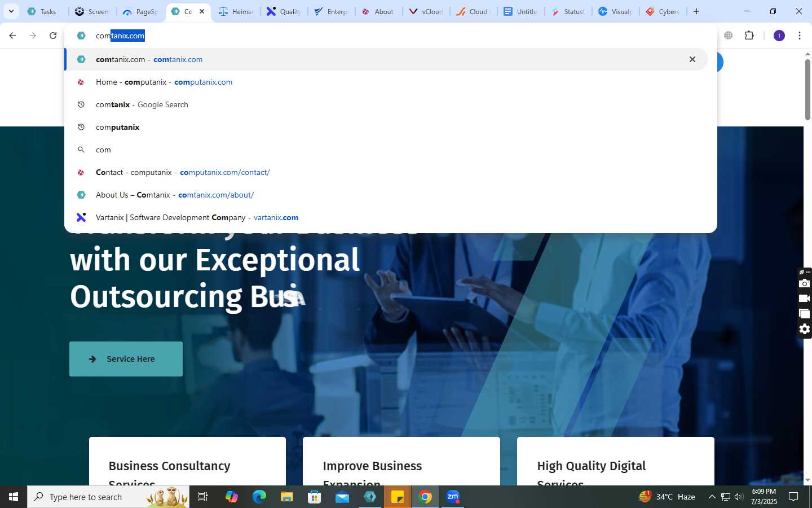Image resolution: width=812 pixels, height=508 pixels.
Task: Launch Copilot from the taskbar
Action: (x=231, y=497)
